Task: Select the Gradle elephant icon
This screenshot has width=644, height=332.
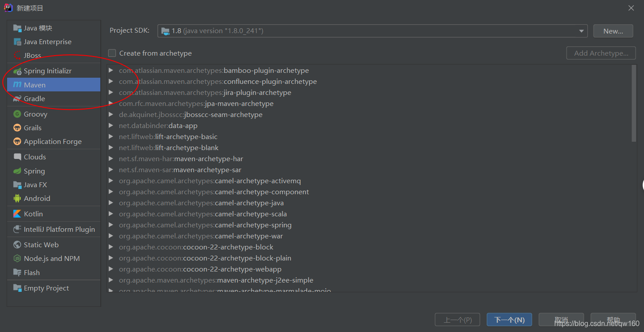Action: [x=17, y=99]
